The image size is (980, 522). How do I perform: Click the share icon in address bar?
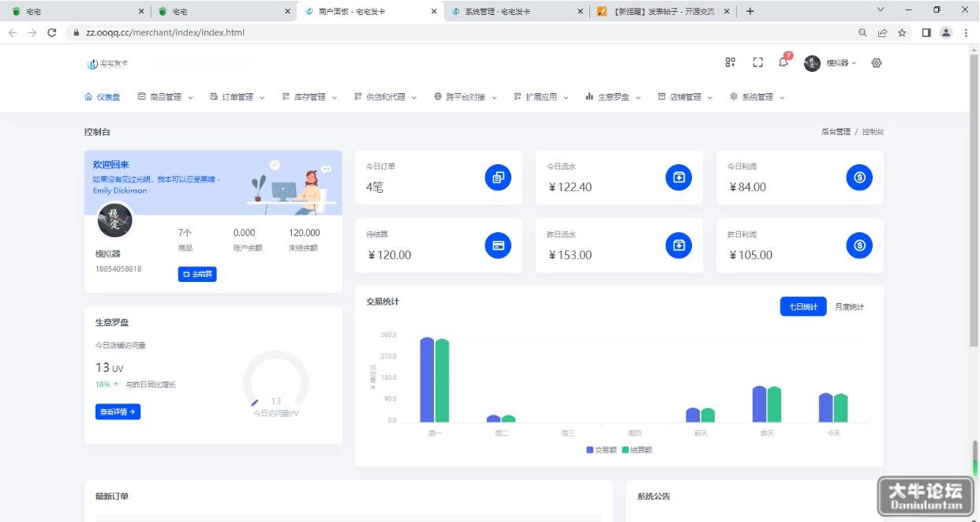coord(882,32)
